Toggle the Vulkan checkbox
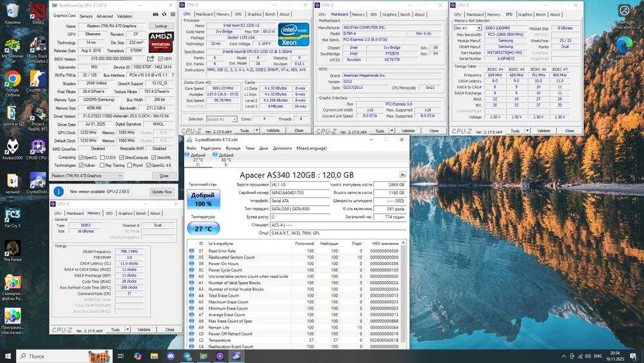 (81, 165)
